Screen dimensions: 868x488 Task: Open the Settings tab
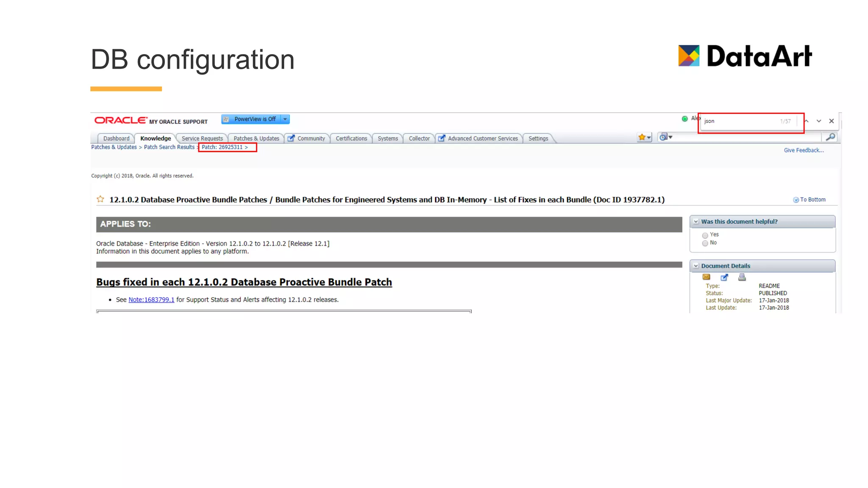point(538,139)
